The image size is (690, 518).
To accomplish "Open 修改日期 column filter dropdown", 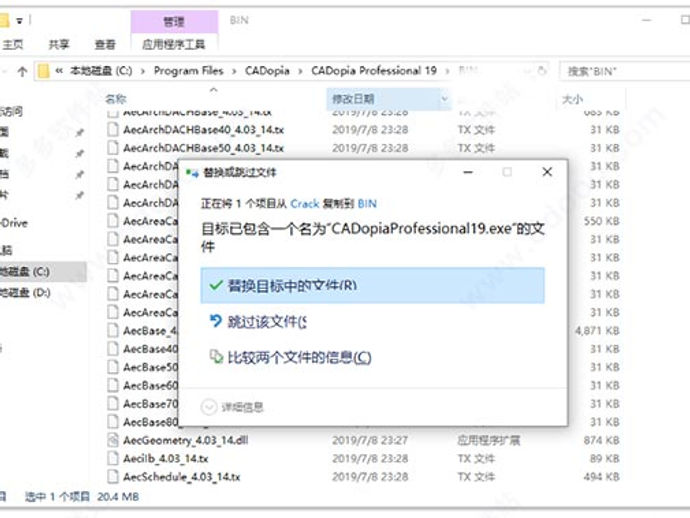I will (x=444, y=99).
